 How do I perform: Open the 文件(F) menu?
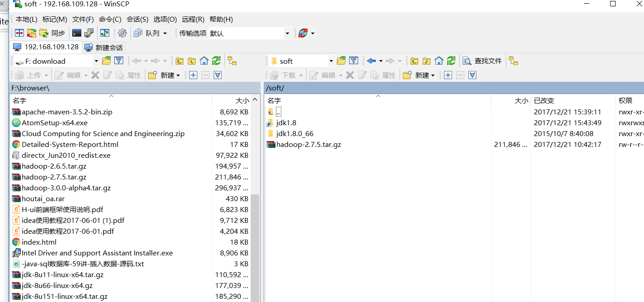[x=83, y=19]
